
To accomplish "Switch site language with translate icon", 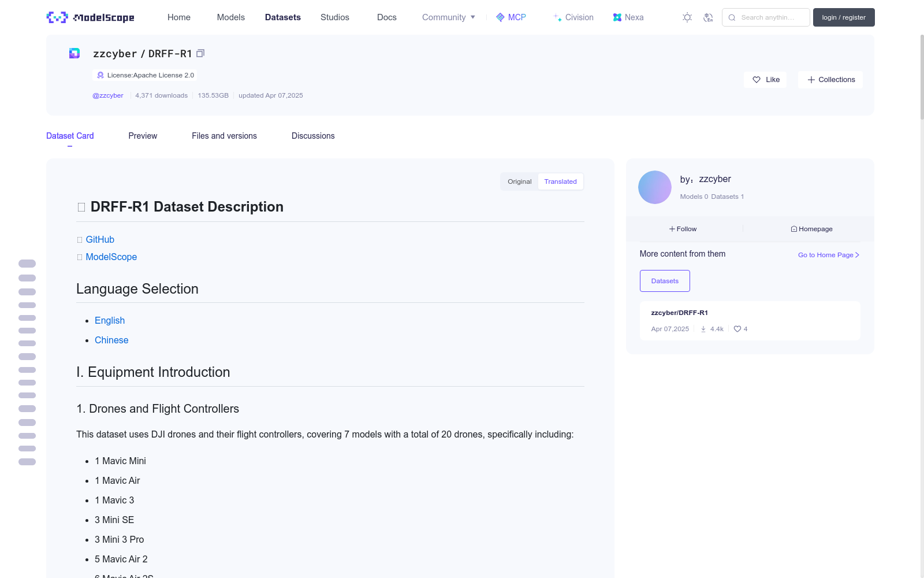I will [x=708, y=17].
